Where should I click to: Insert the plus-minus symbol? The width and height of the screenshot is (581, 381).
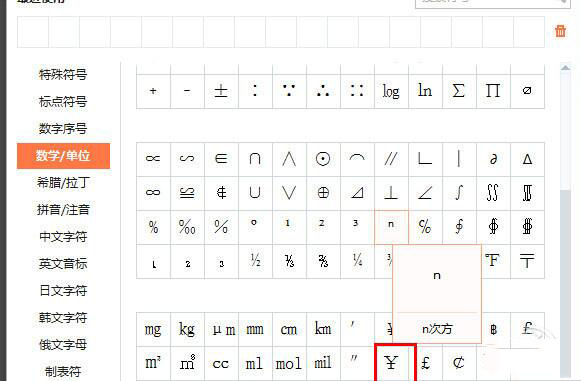pyautogui.click(x=221, y=91)
